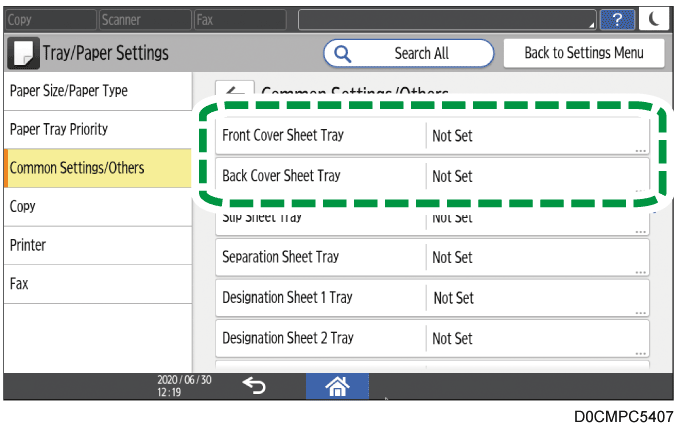Open Separation Sheet Tray setting
Screen dimensions: 679x427
[432, 257]
